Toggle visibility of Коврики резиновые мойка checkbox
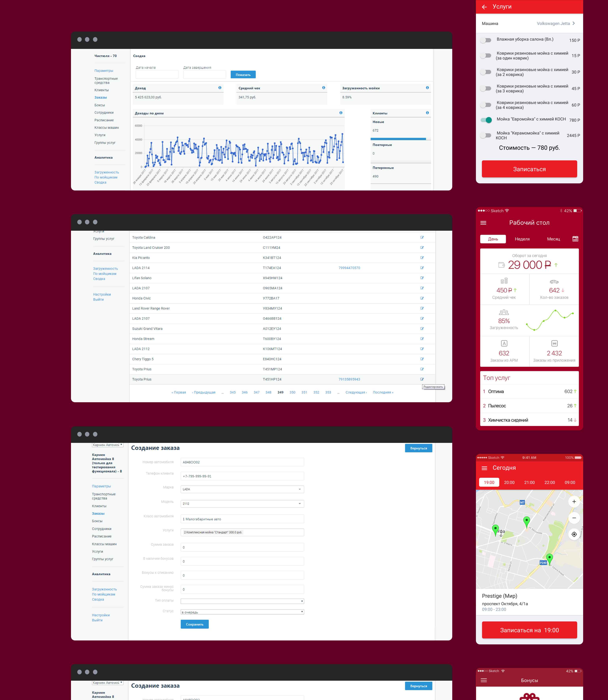The image size is (608, 700). [488, 55]
